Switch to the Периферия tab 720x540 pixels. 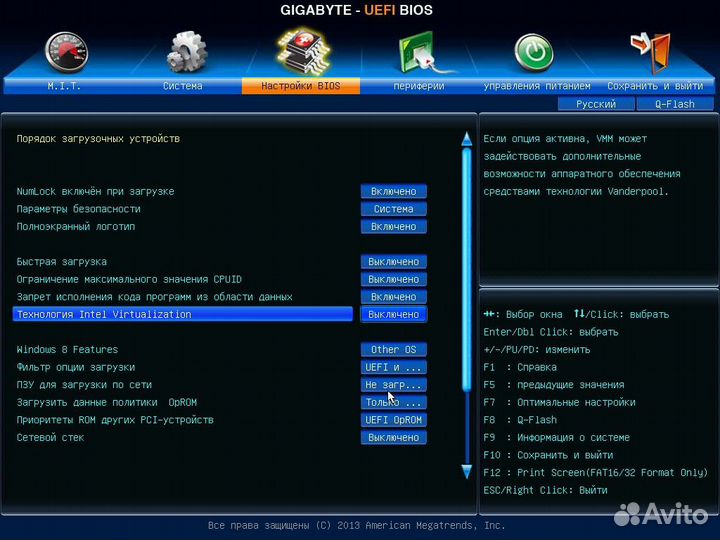[x=418, y=86]
